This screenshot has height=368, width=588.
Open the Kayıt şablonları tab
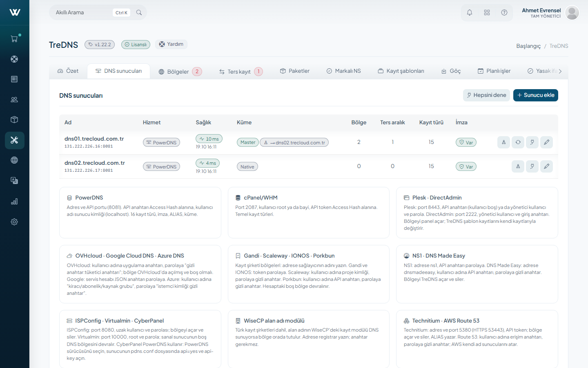coord(401,71)
